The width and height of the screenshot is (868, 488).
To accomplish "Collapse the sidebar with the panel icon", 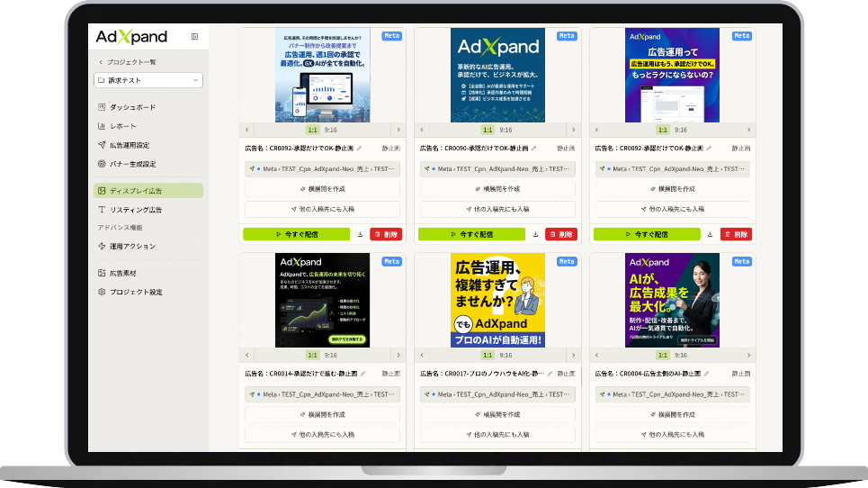I will 194,37.
